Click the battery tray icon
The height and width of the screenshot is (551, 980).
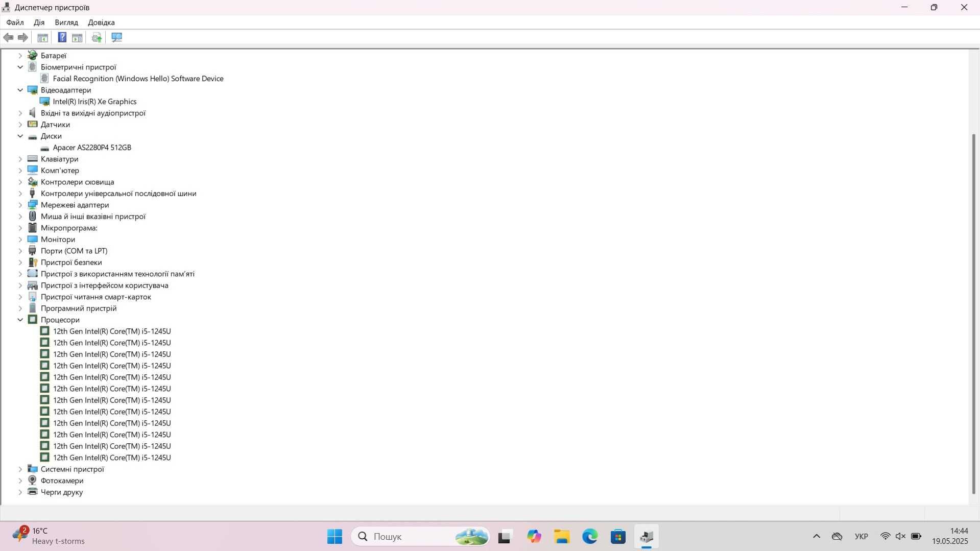coord(916,536)
